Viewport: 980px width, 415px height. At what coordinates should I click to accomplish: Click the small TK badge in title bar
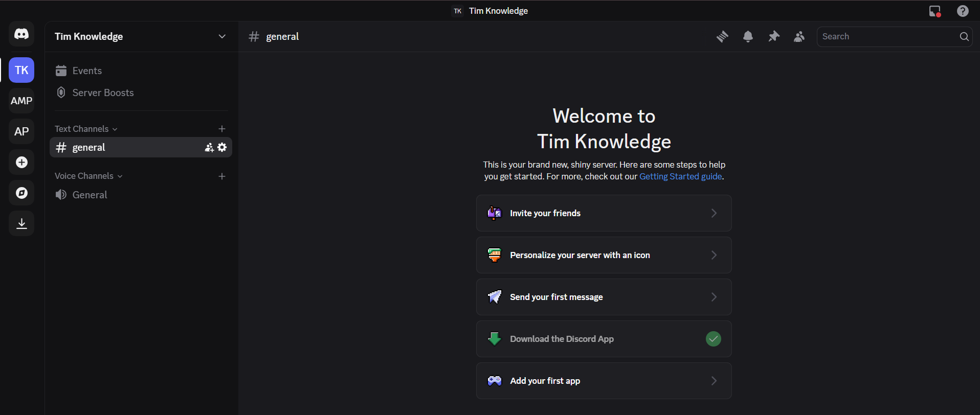(x=457, y=11)
